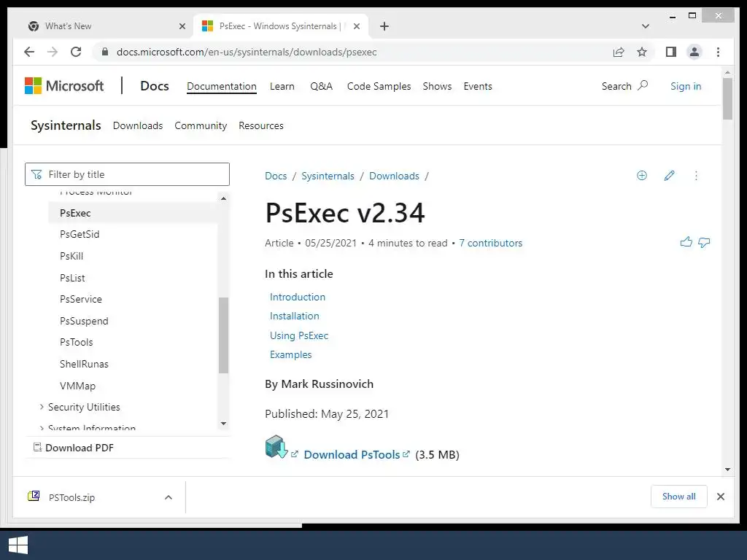Show all downloads
Screen dimensions: 747x560
pos(679,497)
